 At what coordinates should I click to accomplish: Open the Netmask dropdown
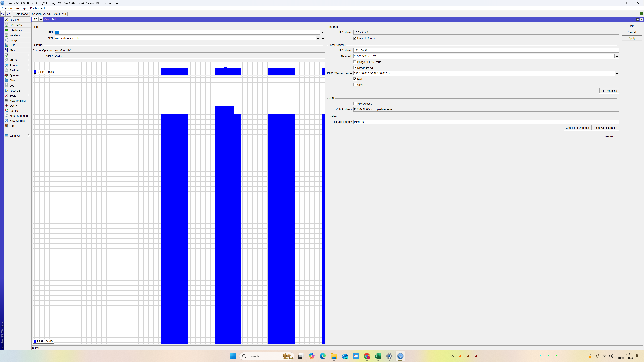pyautogui.click(x=617, y=56)
